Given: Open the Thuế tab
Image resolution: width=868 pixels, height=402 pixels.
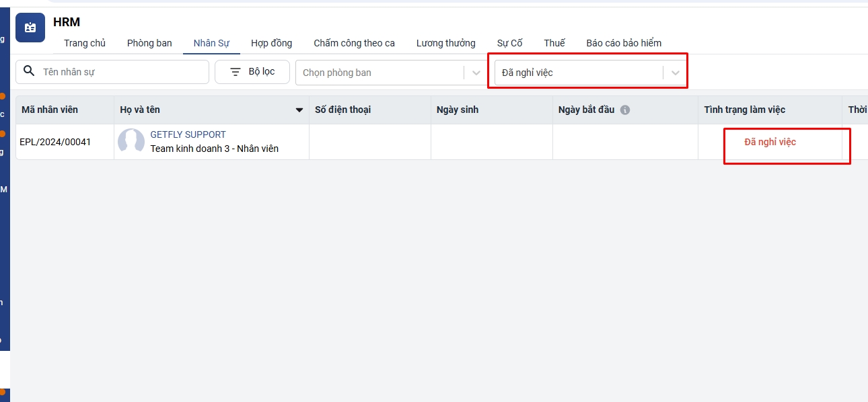Looking at the screenshot, I should point(554,43).
